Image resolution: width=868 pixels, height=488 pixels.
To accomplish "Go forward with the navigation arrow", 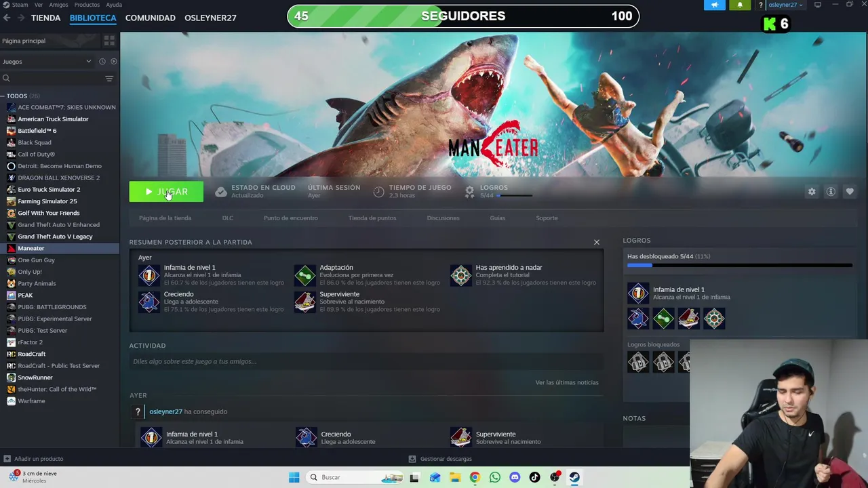I will tap(22, 18).
